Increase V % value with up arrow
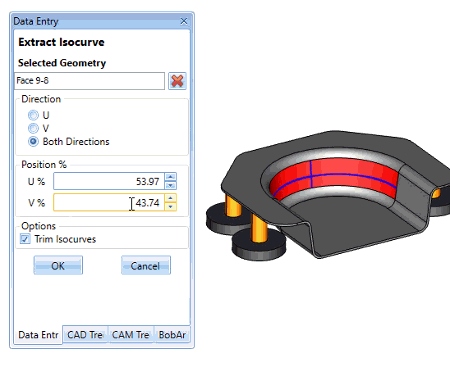450x367 pixels. pos(171,198)
